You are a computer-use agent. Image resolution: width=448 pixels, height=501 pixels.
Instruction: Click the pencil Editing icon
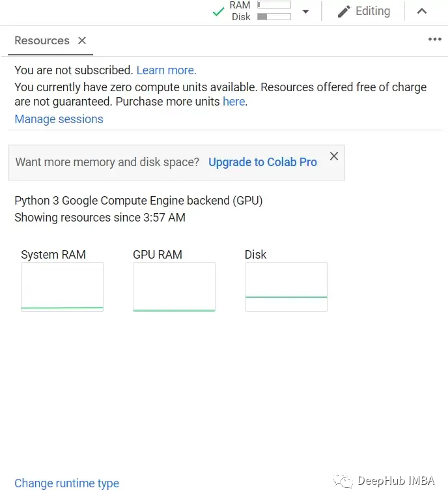click(344, 12)
